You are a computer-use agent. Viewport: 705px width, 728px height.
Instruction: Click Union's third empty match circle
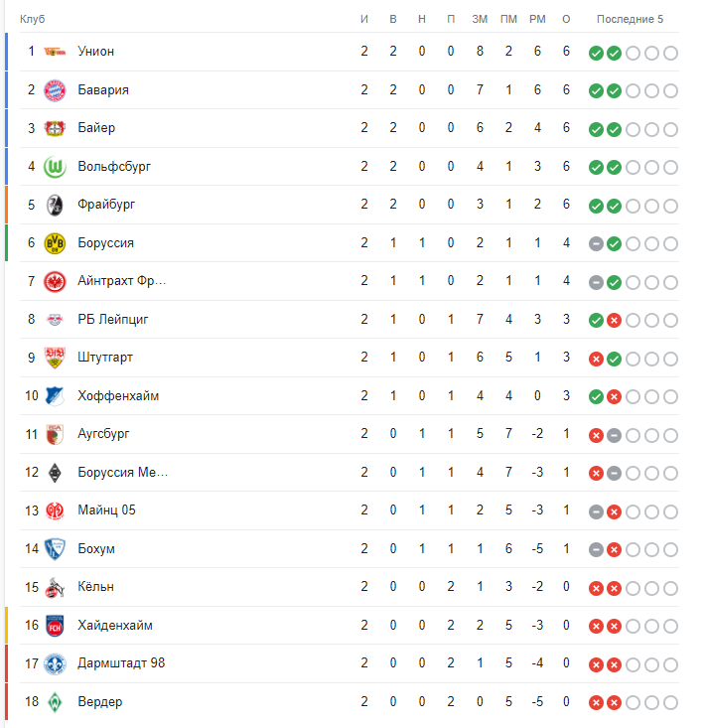tap(634, 53)
